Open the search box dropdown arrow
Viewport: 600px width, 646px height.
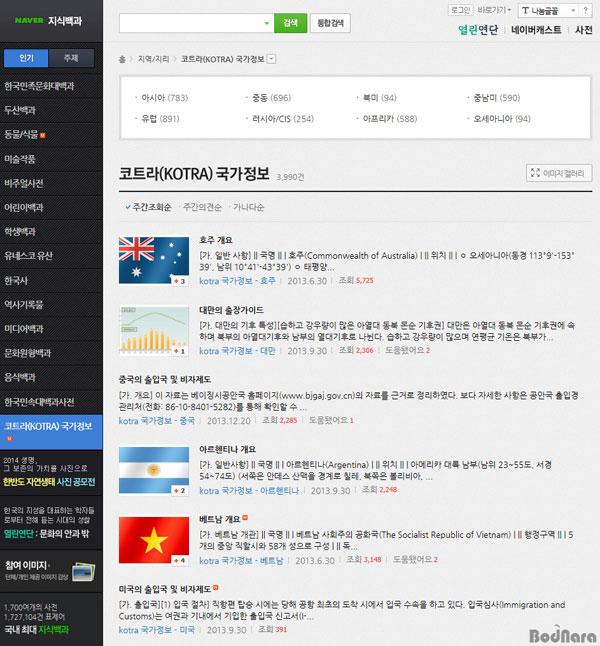[x=267, y=23]
